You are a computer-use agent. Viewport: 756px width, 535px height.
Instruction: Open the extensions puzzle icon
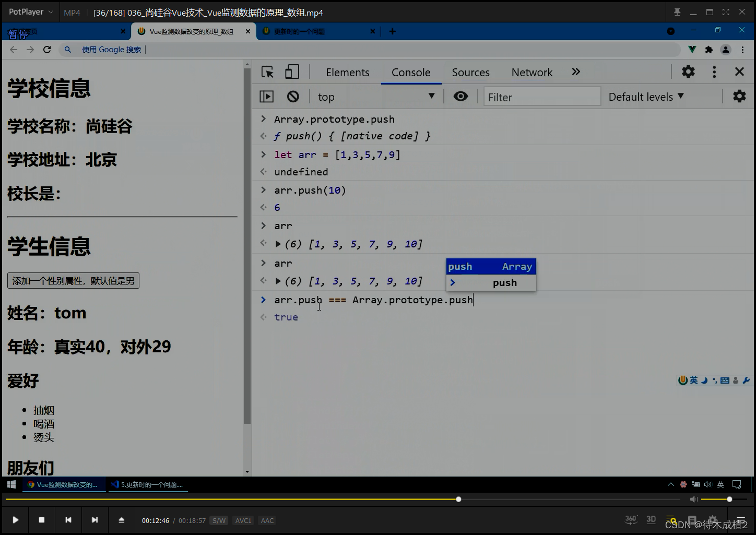(709, 50)
